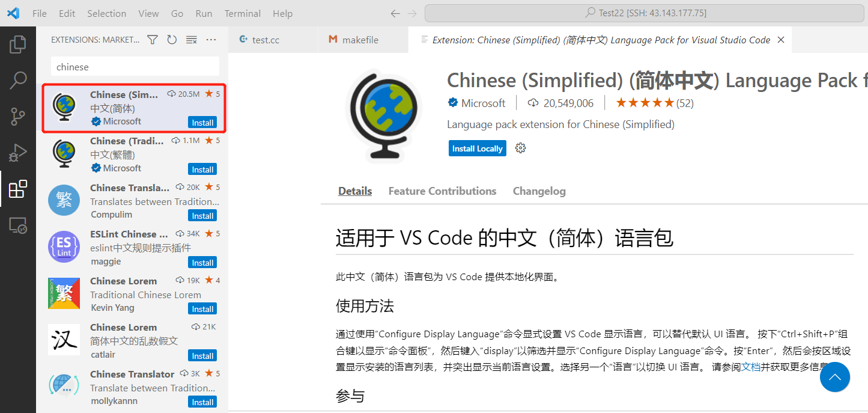Image resolution: width=868 pixels, height=413 pixels.
Task: Click the five-star rating (52)
Action: pos(655,103)
